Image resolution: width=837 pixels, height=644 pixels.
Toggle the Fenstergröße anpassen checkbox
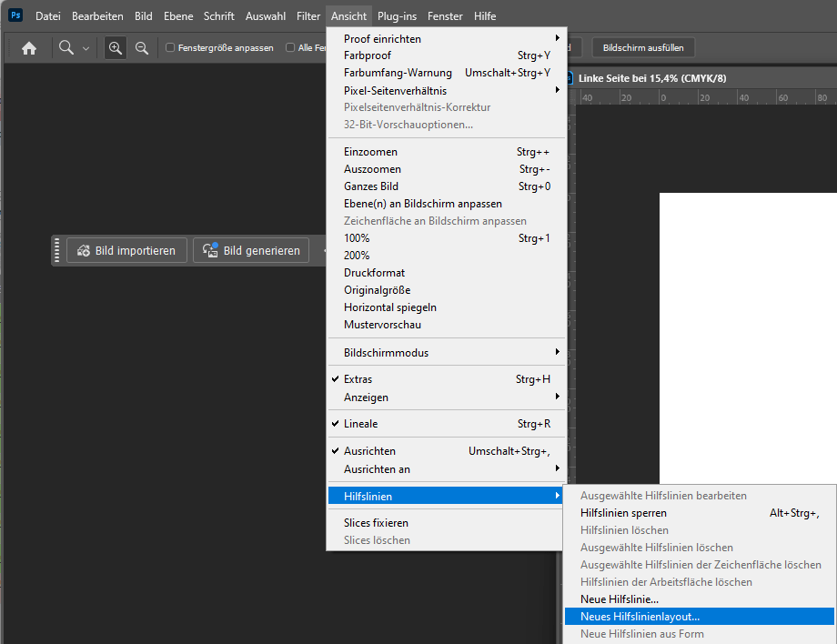[x=170, y=48]
